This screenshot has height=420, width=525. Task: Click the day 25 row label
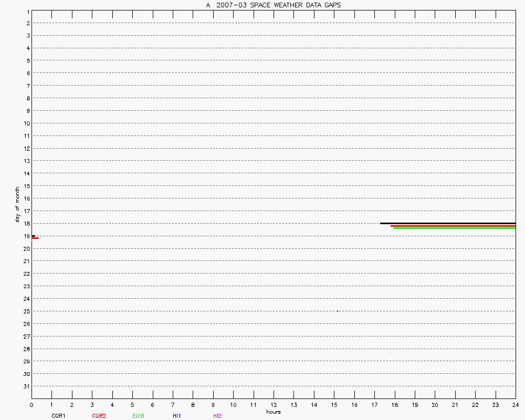pyautogui.click(x=26, y=311)
